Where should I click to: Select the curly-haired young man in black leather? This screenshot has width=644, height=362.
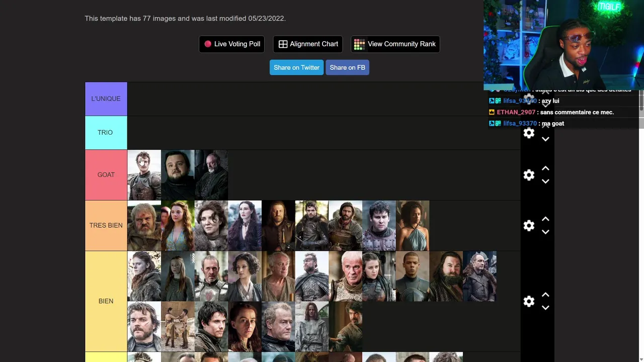point(312,225)
